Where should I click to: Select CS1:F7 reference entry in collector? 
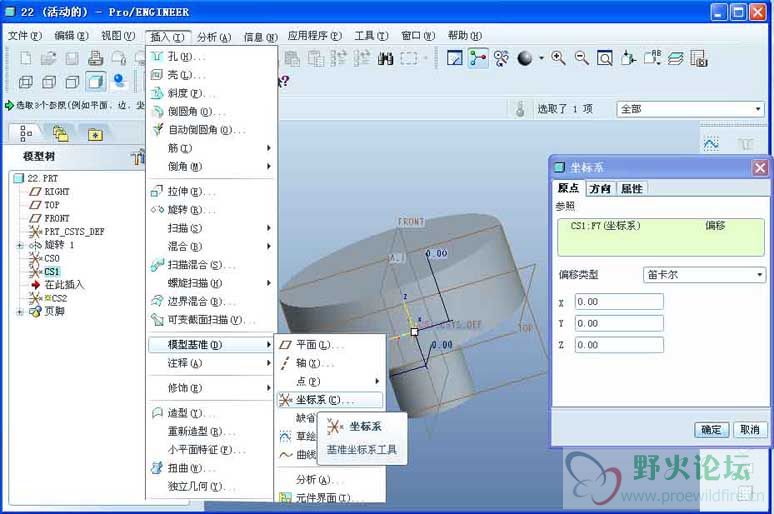pos(660,226)
